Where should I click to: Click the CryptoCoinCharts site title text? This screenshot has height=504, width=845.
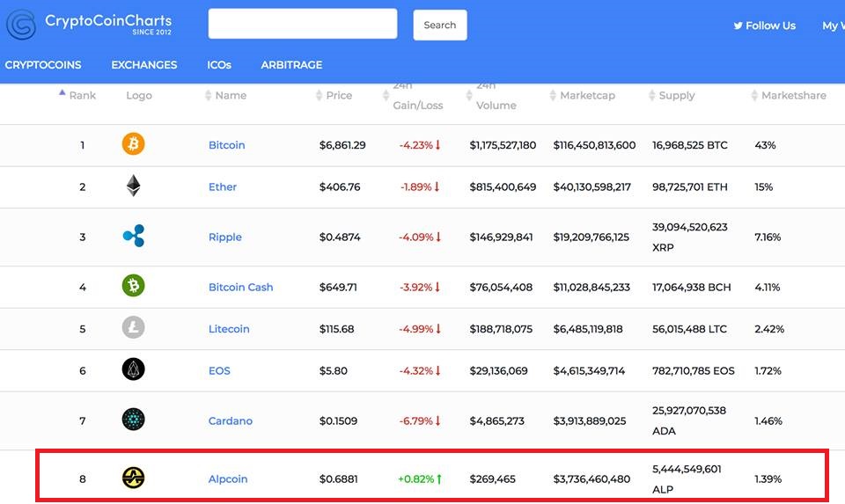(x=108, y=20)
